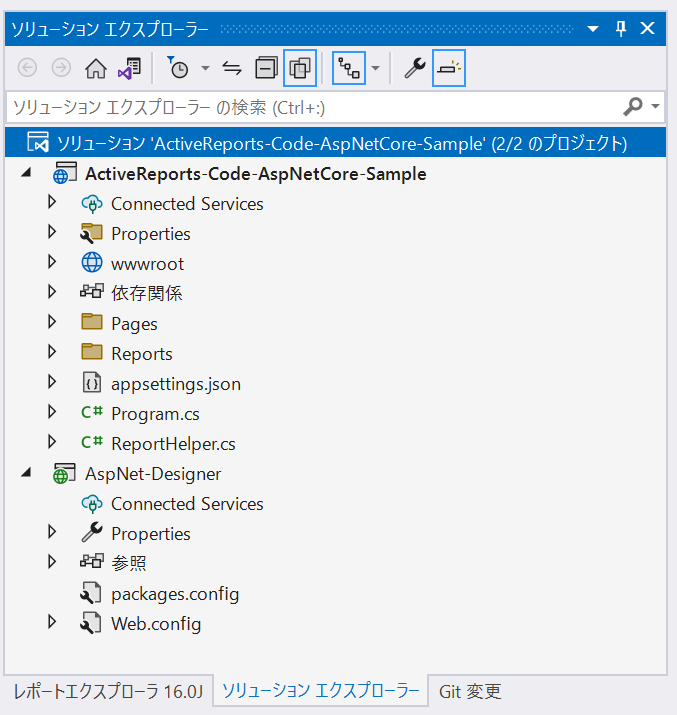Open the Pending Changes Filter dropdown arrow
The height and width of the screenshot is (715, 677).
pyautogui.click(x=206, y=68)
